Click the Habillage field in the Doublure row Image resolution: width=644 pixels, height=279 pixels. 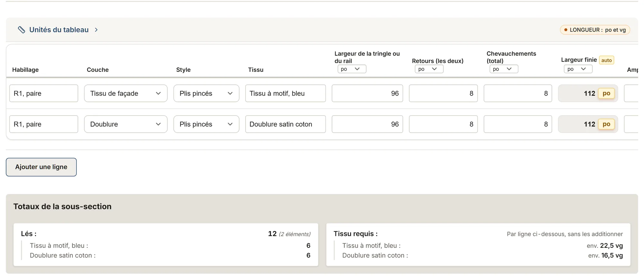coord(44,124)
